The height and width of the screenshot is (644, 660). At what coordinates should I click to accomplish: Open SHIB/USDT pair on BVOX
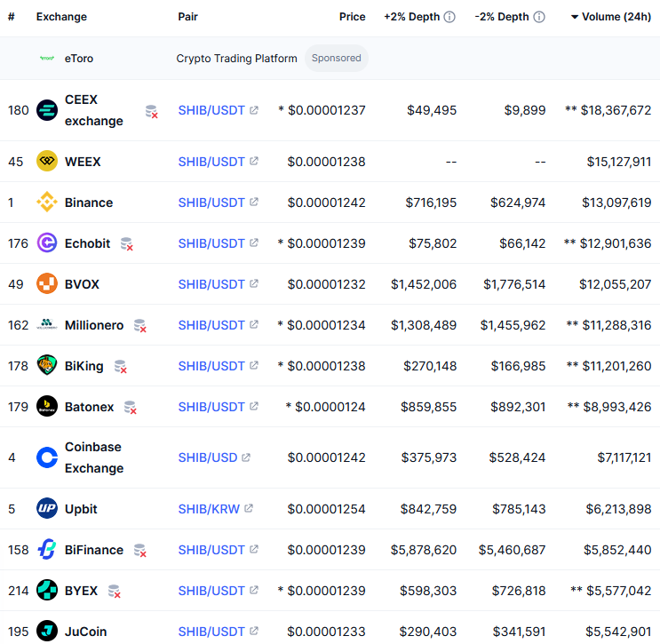coord(211,284)
